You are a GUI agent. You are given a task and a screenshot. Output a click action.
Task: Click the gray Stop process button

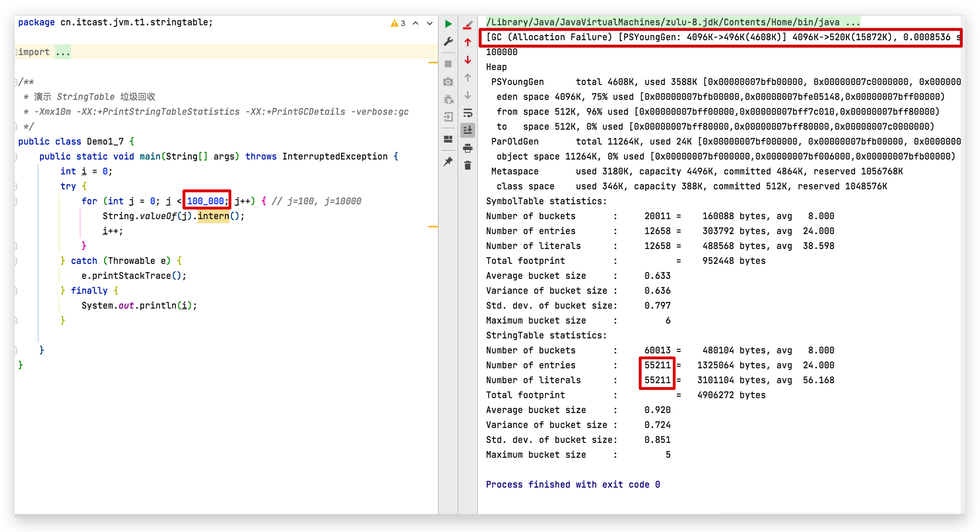pyautogui.click(x=448, y=64)
